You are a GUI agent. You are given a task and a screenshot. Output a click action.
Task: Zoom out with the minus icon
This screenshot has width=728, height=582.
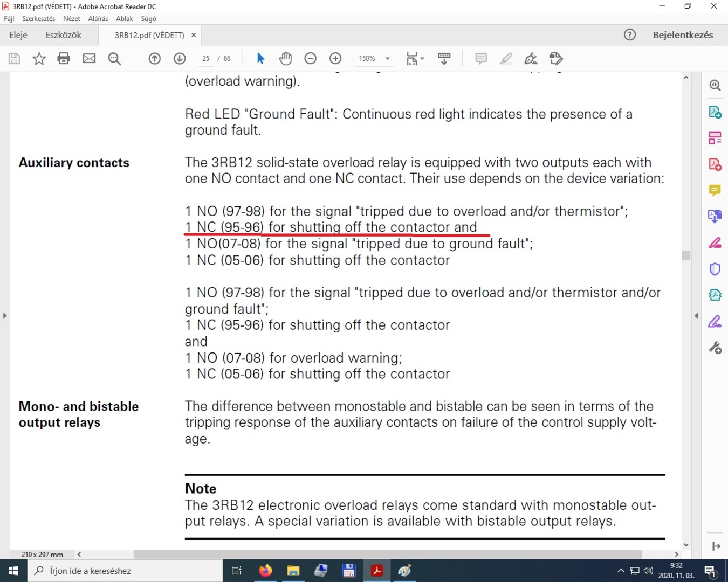(311, 59)
